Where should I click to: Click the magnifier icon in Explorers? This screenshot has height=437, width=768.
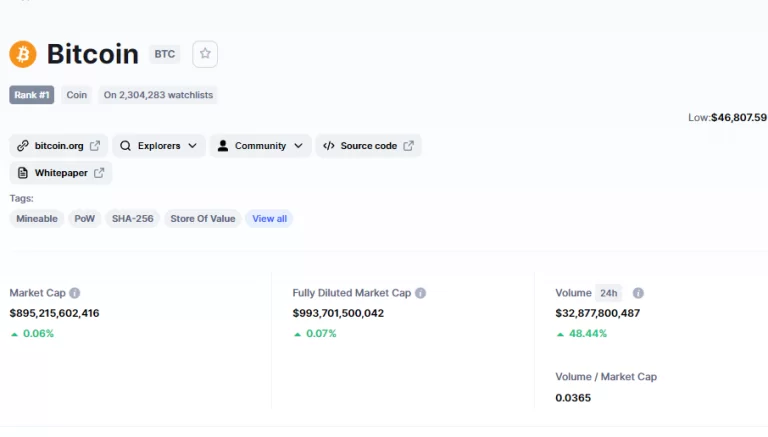click(x=126, y=146)
